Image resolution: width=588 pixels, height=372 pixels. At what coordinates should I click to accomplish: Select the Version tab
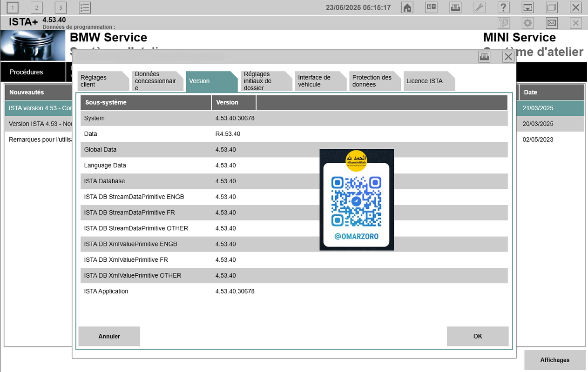(211, 81)
